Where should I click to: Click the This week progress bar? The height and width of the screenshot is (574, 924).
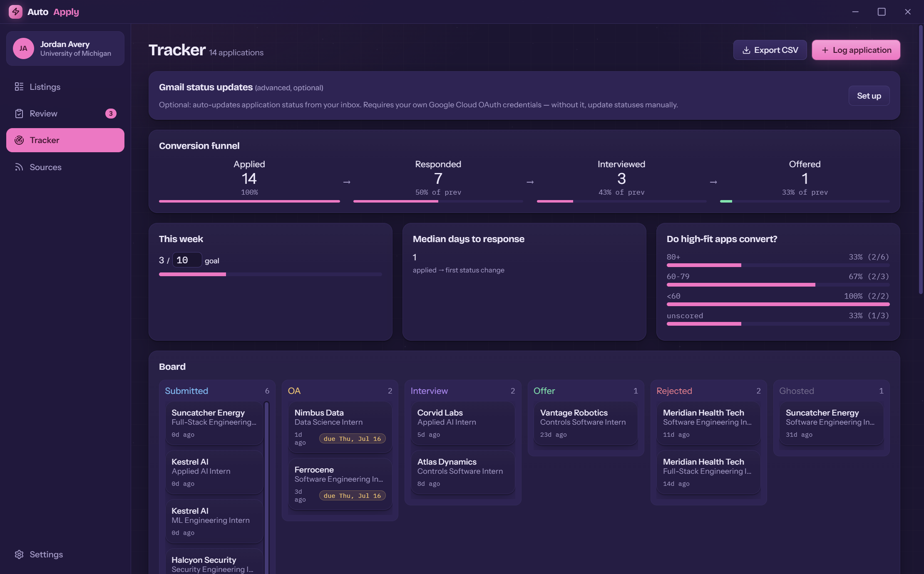tap(271, 275)
